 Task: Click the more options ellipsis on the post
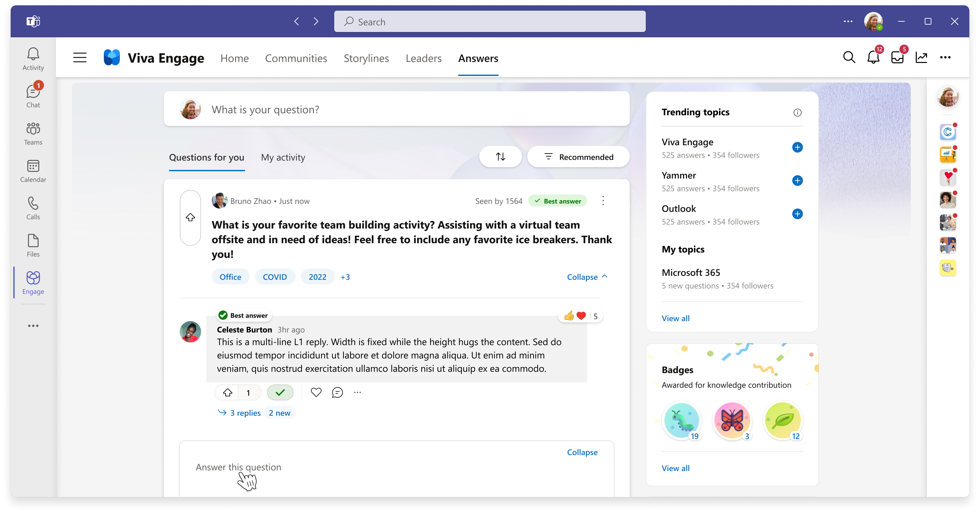coord(602,201)
